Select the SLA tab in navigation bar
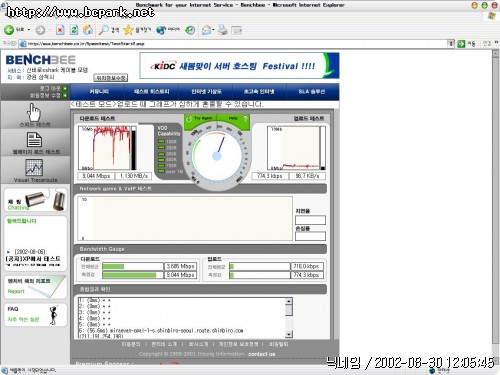This screenshot has height=375, width=500. [312, 91]
